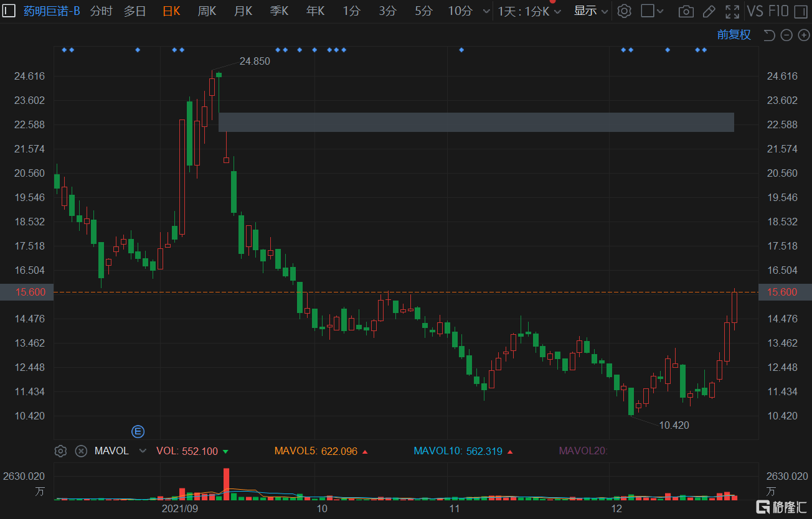Click the 前复权 adjustment link
812x519 pixels.
pyautogui.click(x=734, y=35)
